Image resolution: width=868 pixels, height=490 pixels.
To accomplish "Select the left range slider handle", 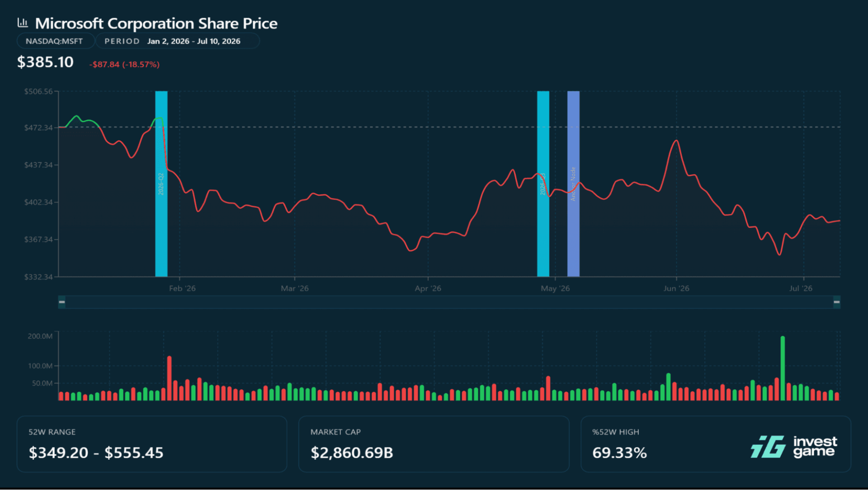I will pos(62,302).
